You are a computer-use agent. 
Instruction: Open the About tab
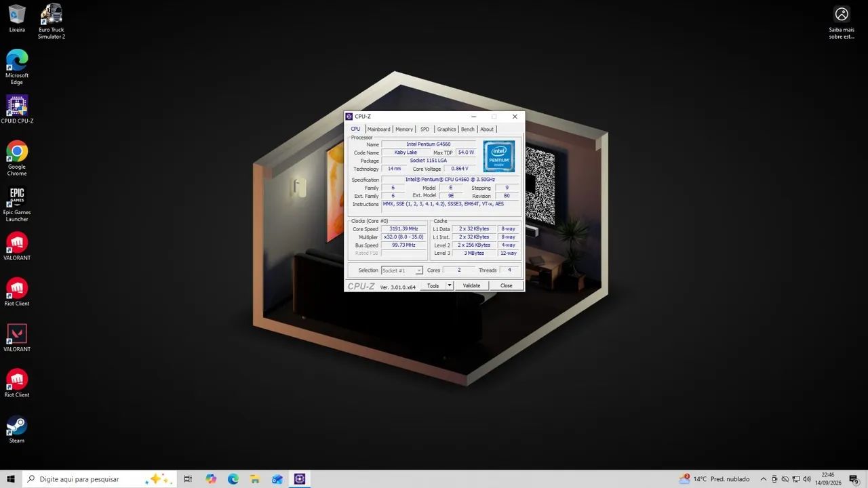pyautogui.click(x=487, y=129)
